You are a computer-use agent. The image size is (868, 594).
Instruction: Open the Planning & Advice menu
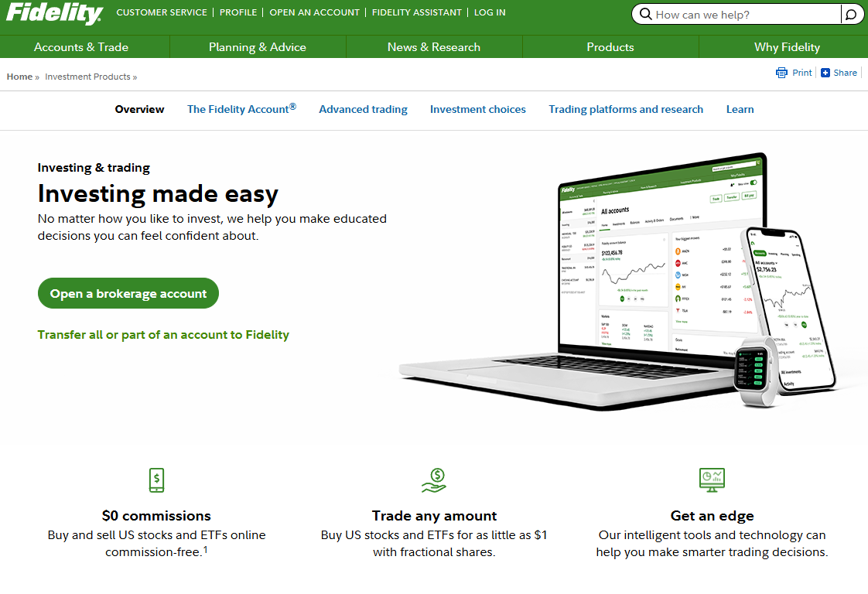click(258, 47)
